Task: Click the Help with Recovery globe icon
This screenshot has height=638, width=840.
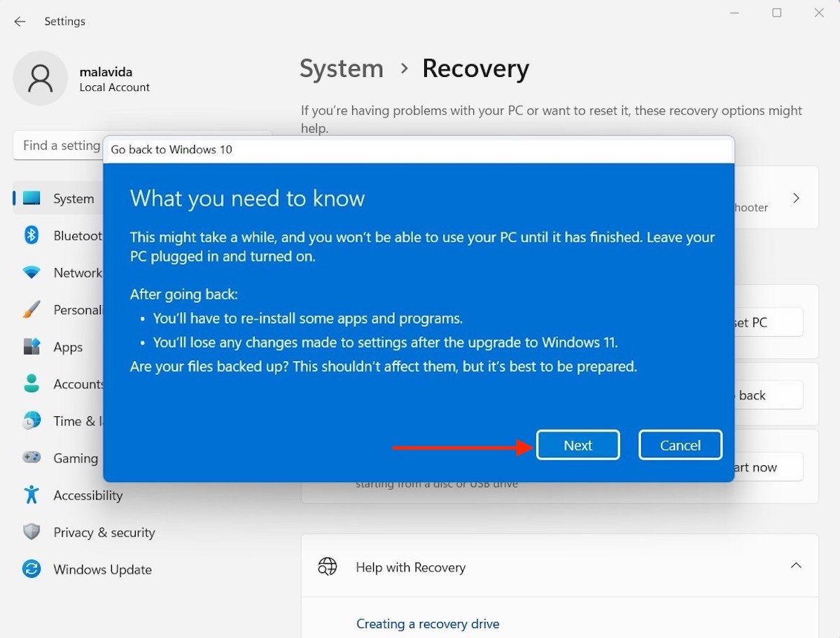Action: tap(327, 567)
